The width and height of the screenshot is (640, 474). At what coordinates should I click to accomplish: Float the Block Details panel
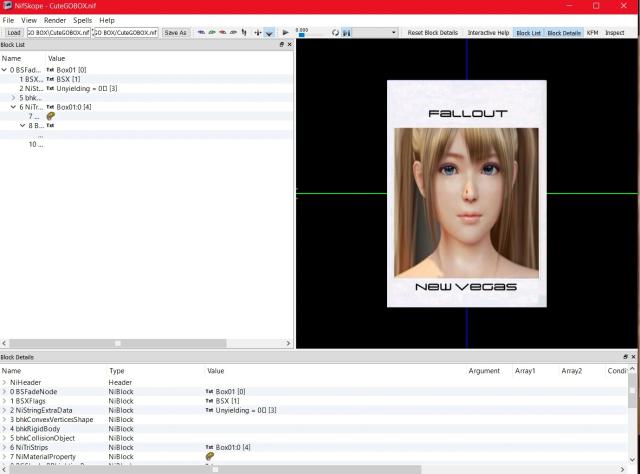pos(625,357)
